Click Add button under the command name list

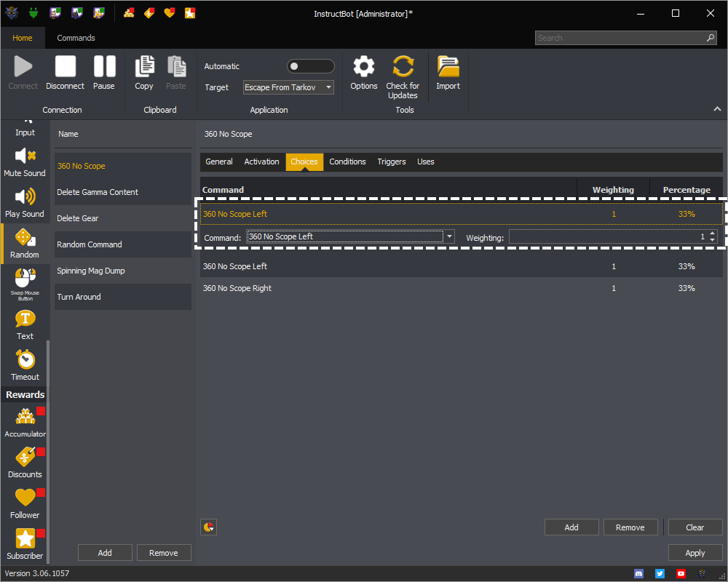(x=105, y=553)
